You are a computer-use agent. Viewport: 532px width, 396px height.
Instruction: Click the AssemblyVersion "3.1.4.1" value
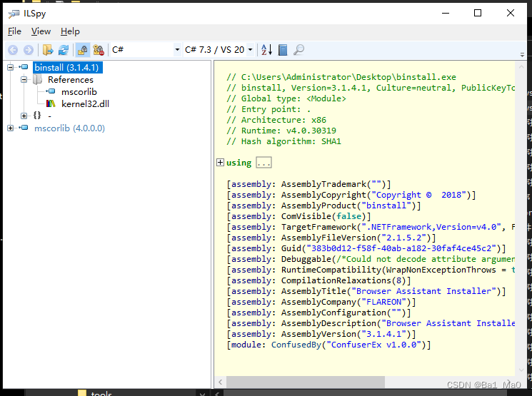[383, 334]
